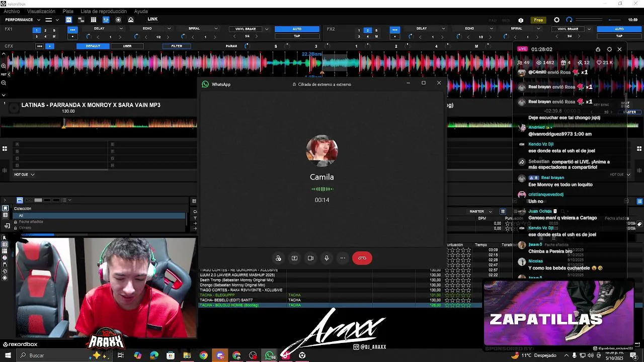This screenshot has width=644, height=362.
Task: Open the Archivo menu
Action: (12, 11)
